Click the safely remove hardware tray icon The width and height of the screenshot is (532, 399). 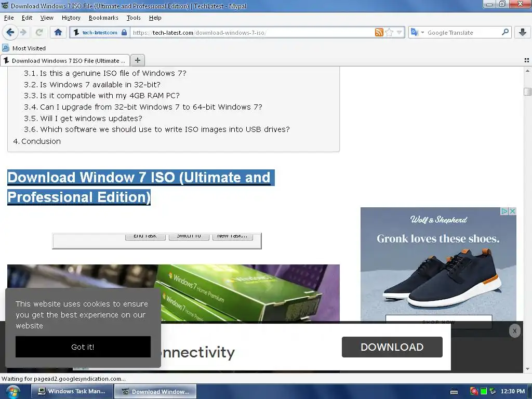pyautogui.click(x=493, y=391)
